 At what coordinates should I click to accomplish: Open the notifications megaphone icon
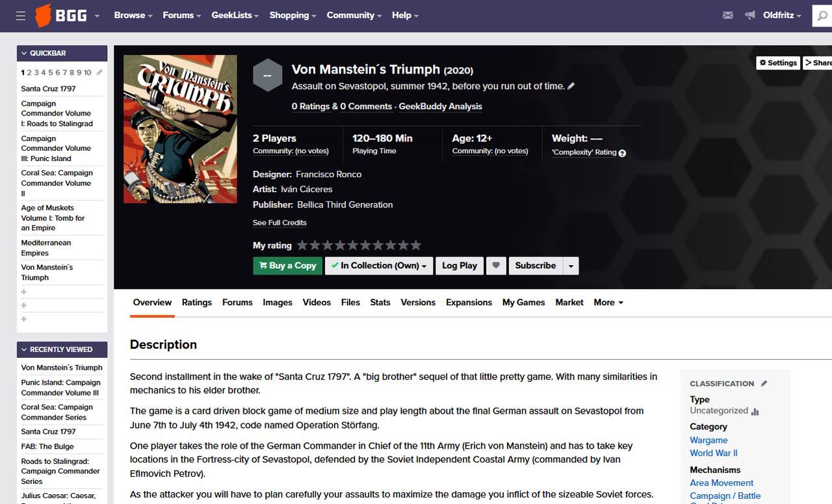pos(750,16)
